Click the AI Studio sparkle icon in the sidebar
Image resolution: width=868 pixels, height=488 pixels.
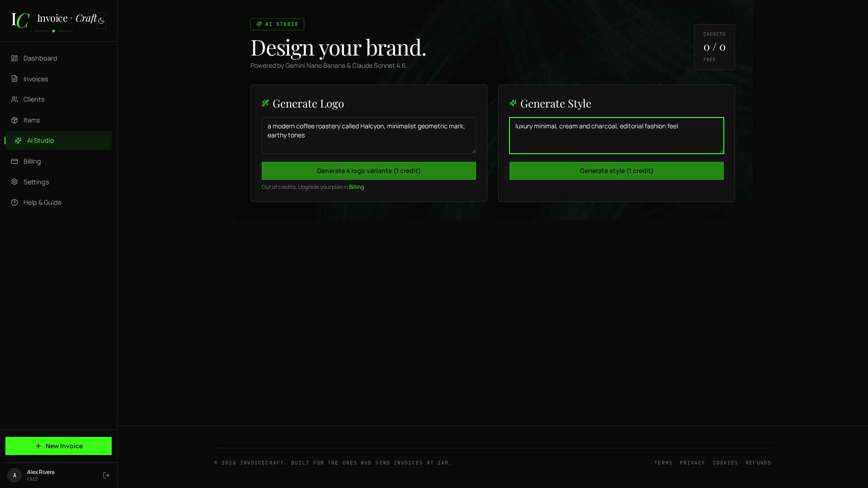[18, 141]
